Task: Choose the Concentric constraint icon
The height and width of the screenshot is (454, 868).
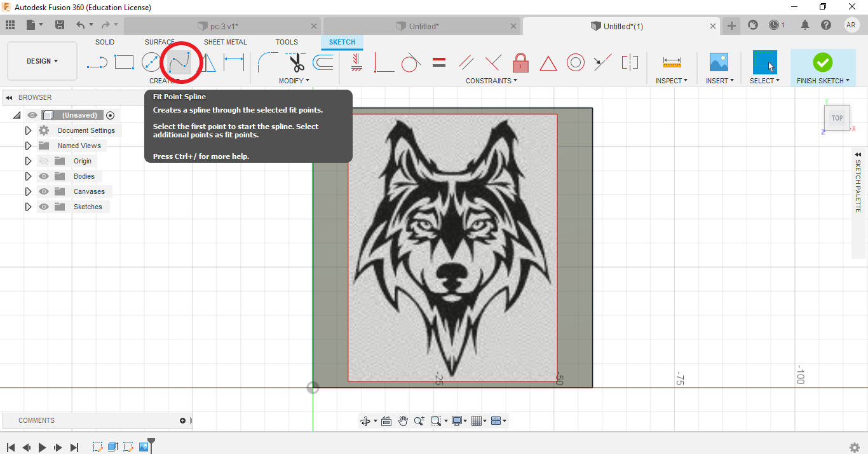Action: click(576, 62)
